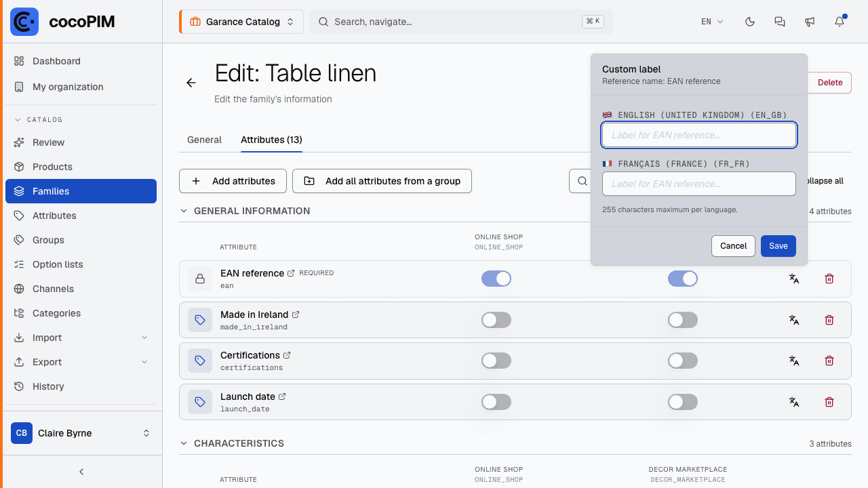Viewport: 868px width, 488px height.
Task: Select the Attributes (13) tab
Action: [x=271, y=140]
